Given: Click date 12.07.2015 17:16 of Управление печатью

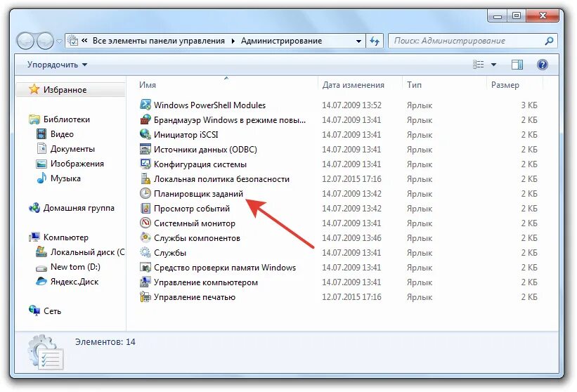Looking at the screenshot, I should [351, 296].
